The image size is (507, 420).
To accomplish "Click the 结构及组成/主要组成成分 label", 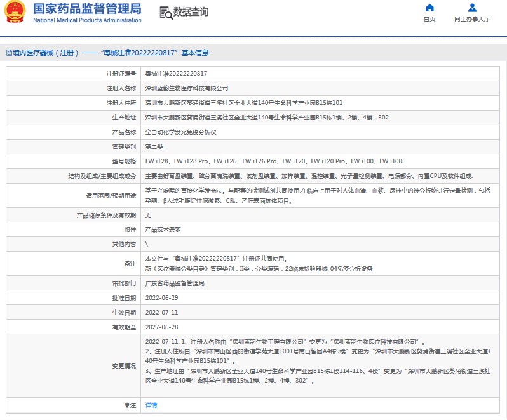I will pyautogui.click(x=102, y=176).
